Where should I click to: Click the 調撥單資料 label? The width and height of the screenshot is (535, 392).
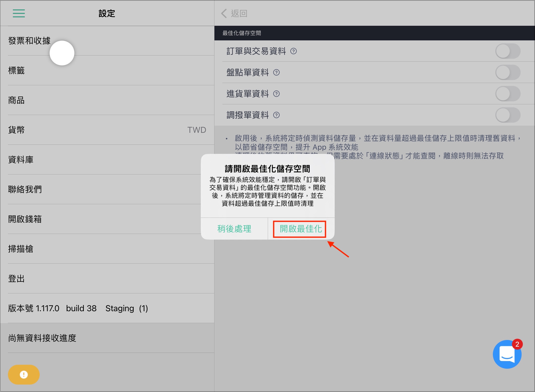pos(248,115)
